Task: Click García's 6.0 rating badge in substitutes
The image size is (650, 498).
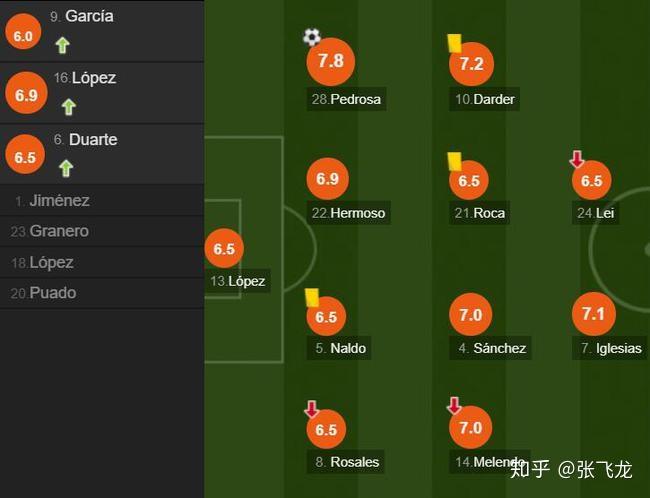Action: 23,32
